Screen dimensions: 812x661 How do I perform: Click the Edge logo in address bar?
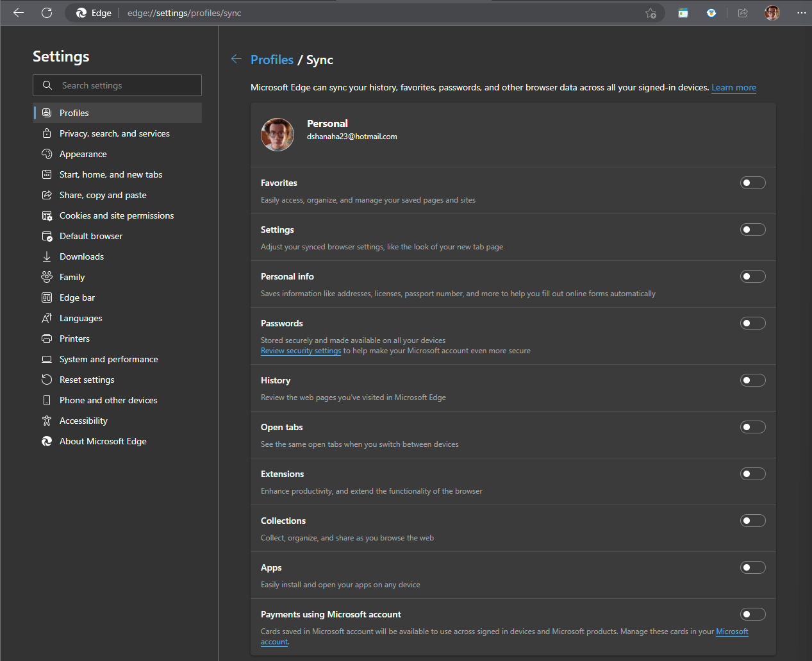pos(81,13)
